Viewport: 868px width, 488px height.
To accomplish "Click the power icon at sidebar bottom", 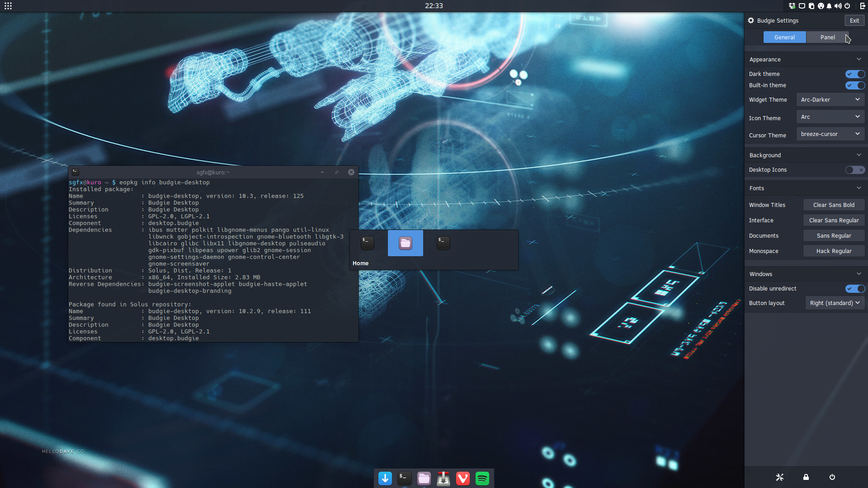I will [x=832, y=477].
